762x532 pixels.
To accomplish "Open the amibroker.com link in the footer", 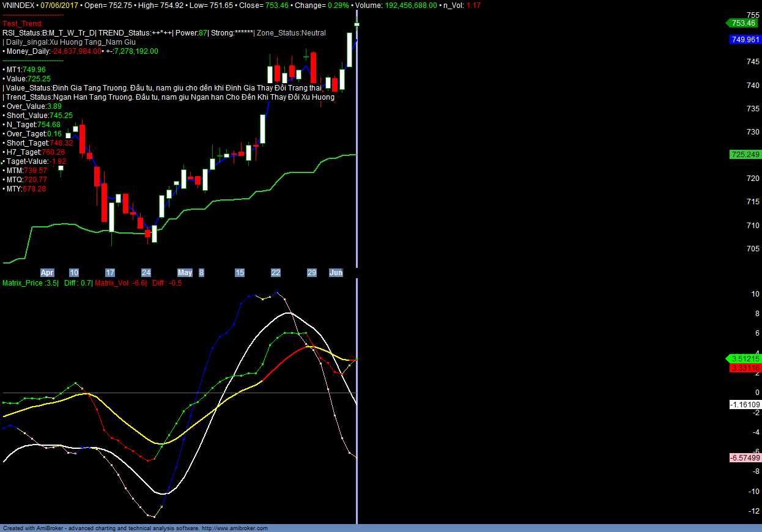I will point(235,528).
